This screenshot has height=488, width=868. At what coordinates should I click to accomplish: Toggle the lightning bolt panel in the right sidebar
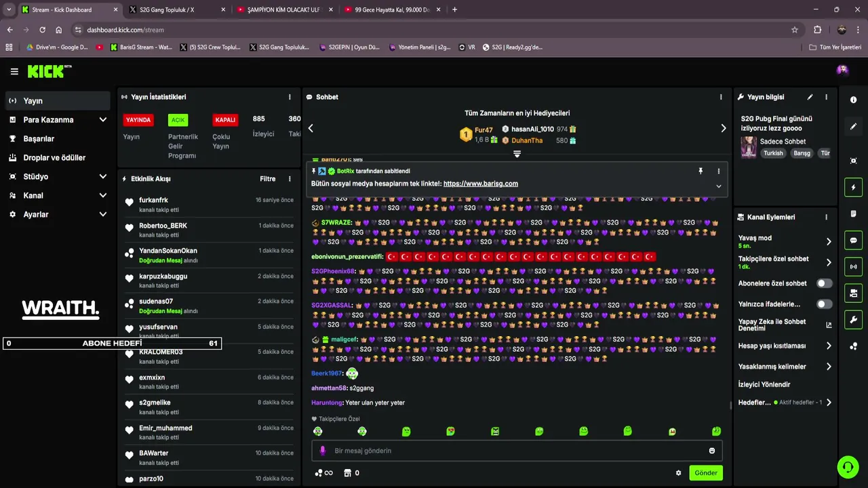[x=853, y=187]
